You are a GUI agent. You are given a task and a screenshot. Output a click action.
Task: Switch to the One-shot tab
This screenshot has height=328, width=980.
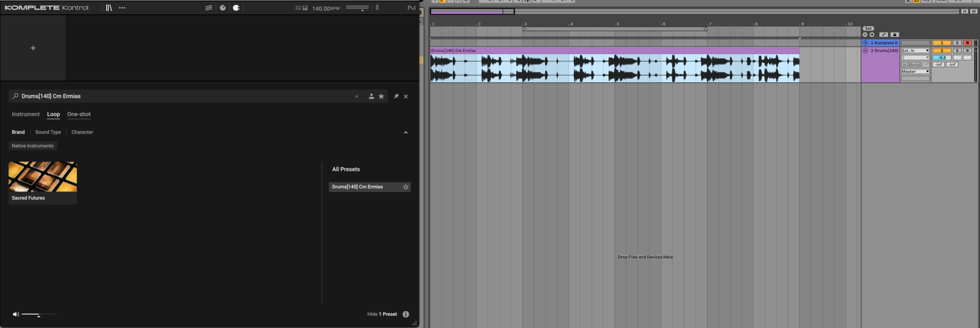[x=79, y=114]
